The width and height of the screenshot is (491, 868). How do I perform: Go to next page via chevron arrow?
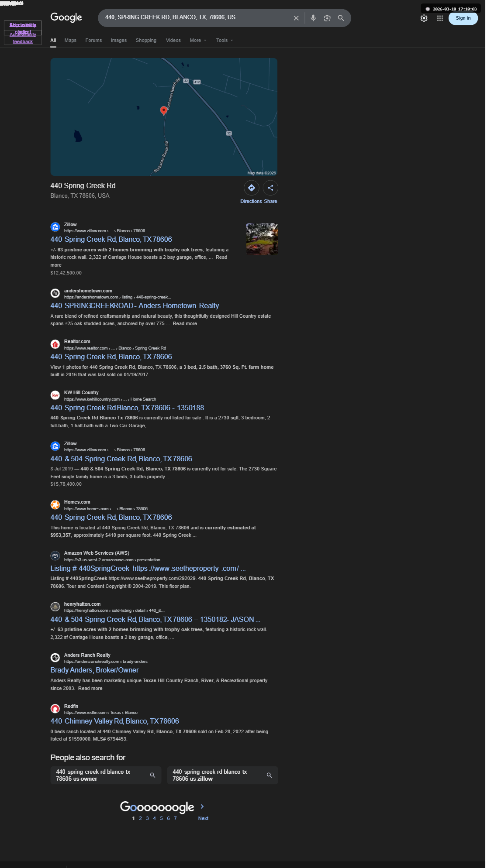pos(202,806)
